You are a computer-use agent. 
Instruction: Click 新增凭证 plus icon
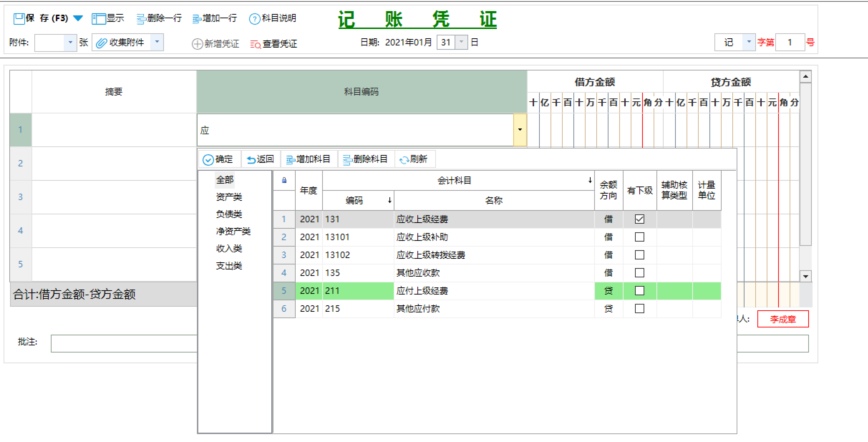[x=197, y=44]
